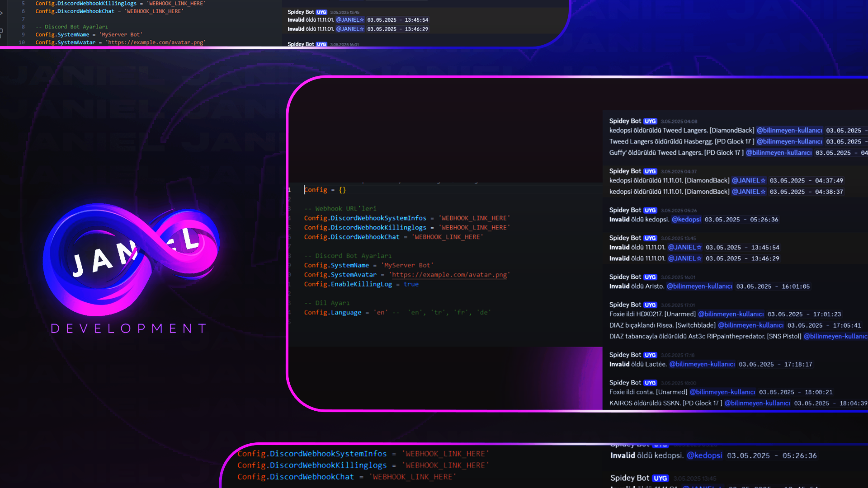The height and width of the screenshot is (488, 868).
Task: Click the JANIEL infinity logo
Action: (131, 259)
